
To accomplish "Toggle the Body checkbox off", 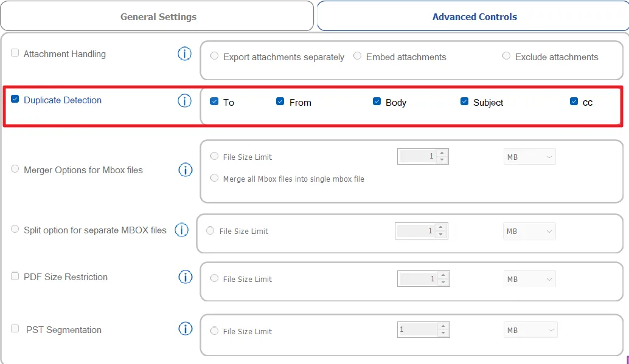I will pos(377,101).
